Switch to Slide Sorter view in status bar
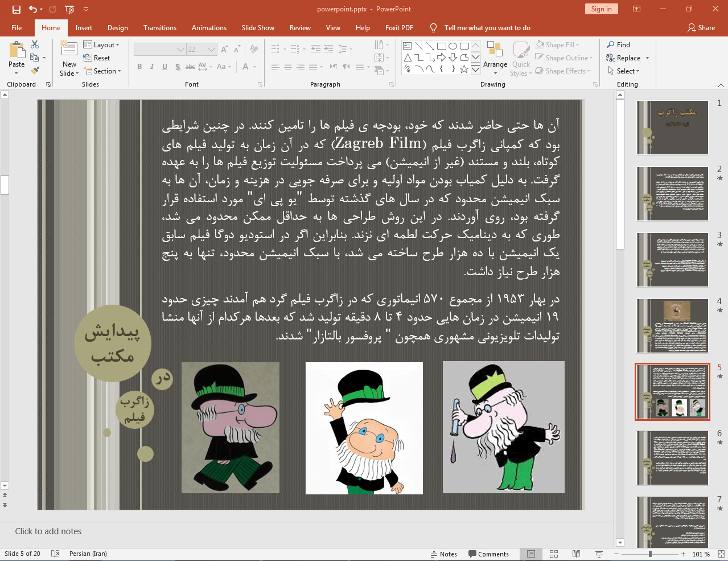This screenshot has width=728, height=561. pyautogui.click(x=554, y=554)
